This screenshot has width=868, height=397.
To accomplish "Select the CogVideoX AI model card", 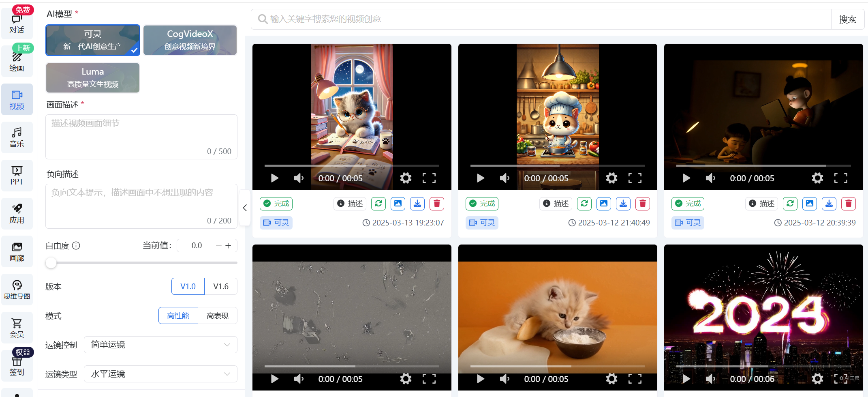I will point(190,40).
